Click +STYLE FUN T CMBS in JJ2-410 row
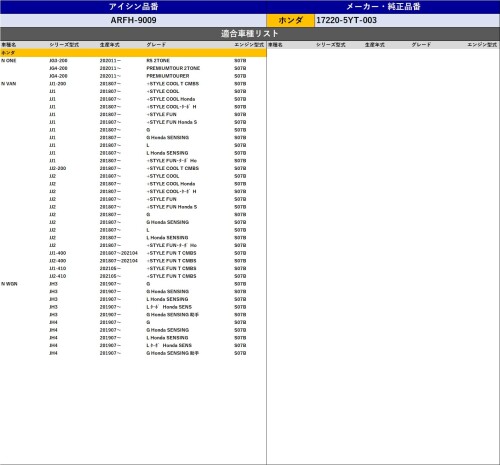 [x=171, y=276]
